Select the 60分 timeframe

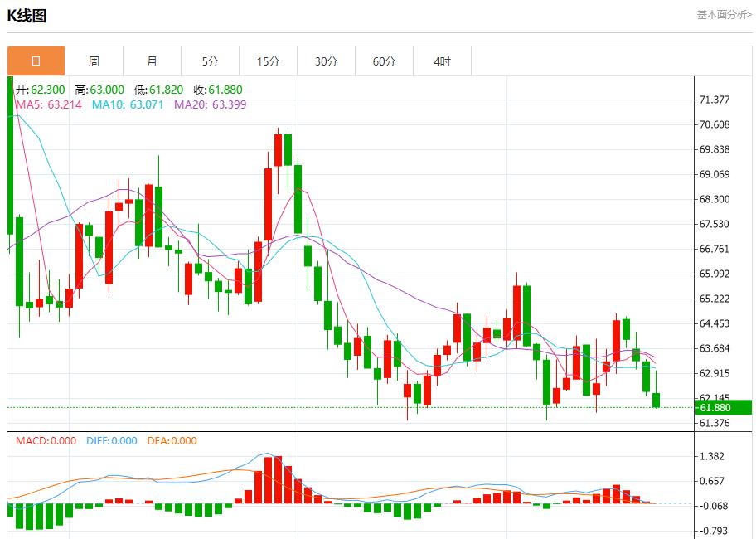click(x=382, y=61)
